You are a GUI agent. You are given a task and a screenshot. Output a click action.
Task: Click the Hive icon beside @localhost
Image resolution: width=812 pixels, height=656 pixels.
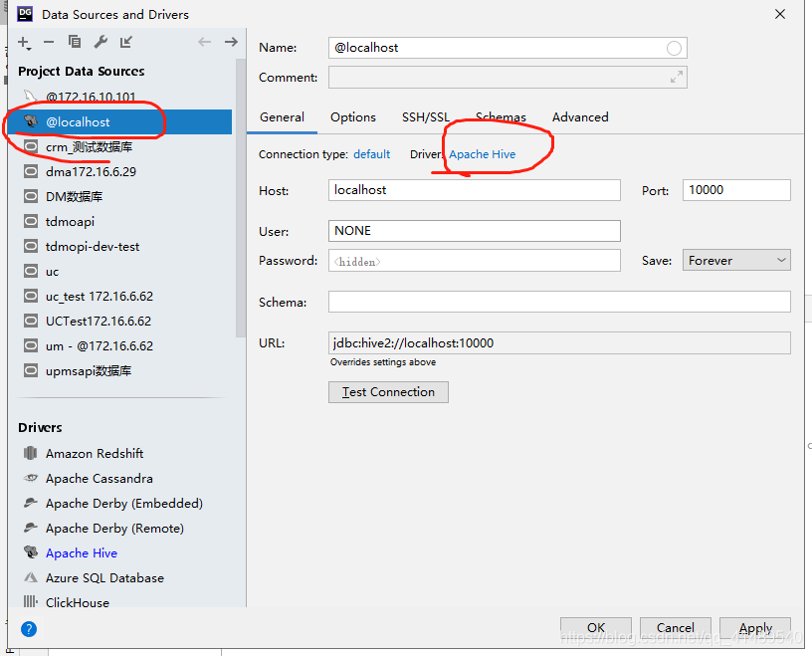pos(31,121)
